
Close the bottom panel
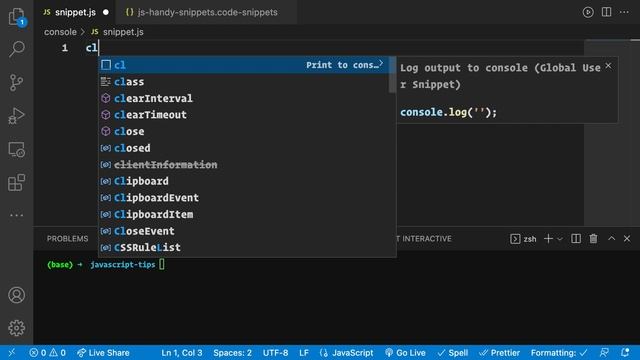(627, 238)
